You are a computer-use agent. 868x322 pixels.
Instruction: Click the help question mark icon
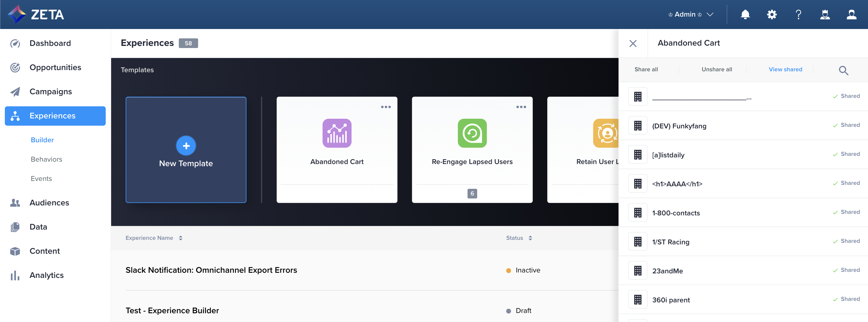point(798,14)
